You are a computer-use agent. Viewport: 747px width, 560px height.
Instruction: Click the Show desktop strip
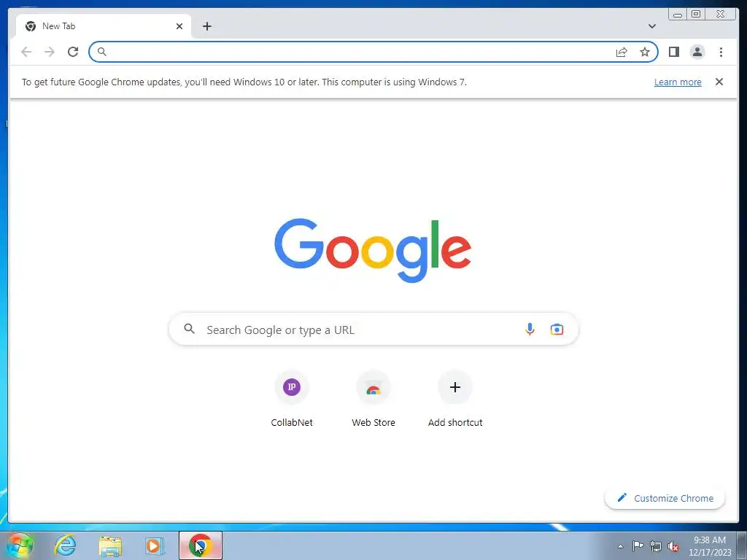pyautogui.click(x=742, y=545)
